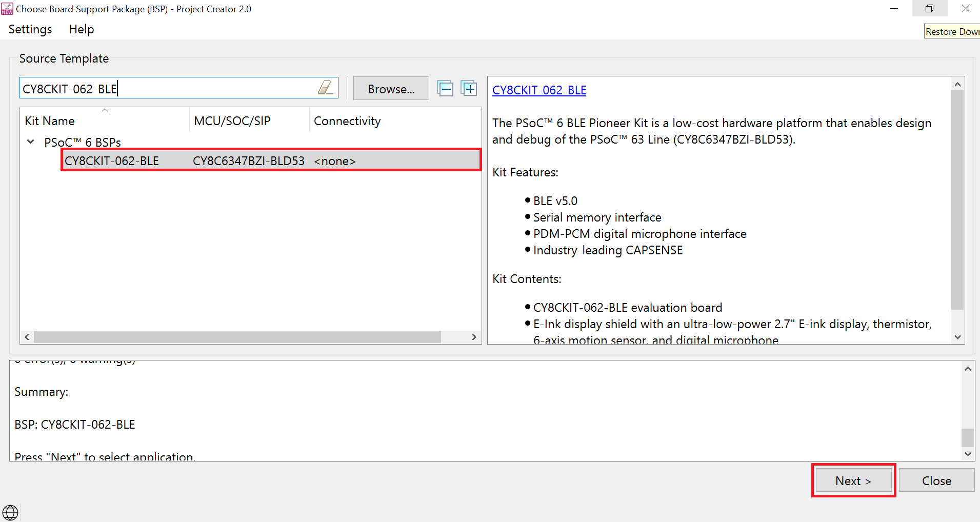Click the Restore Down window button

pyautogui.click(x=929, y=9)
